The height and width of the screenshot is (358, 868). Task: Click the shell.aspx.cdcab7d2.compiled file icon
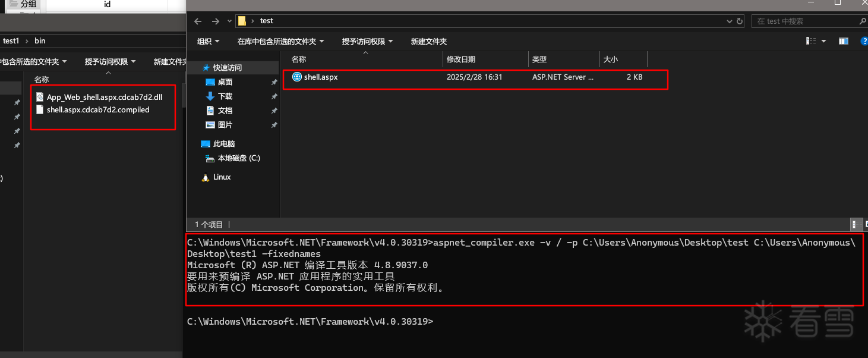(40, 110)
